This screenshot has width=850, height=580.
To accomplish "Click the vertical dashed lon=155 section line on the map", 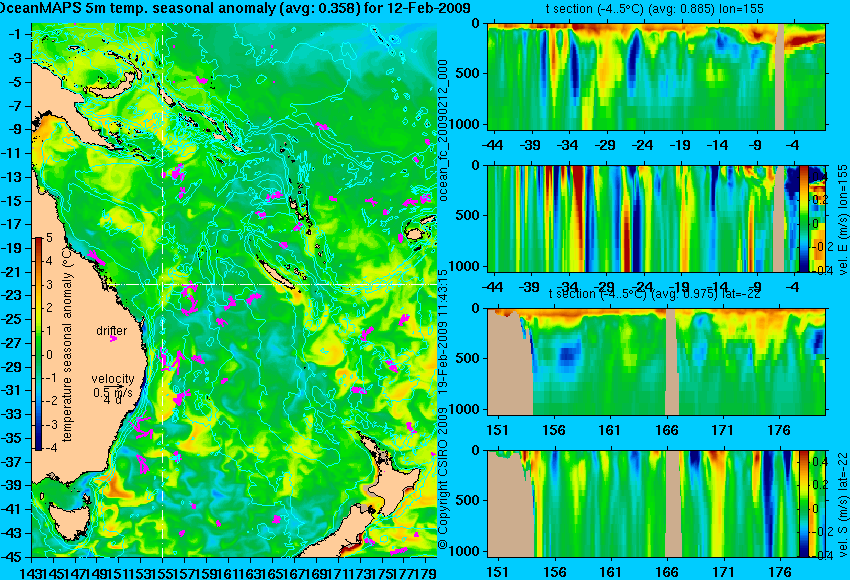I will pyautogui.click(x=163, y=290).
